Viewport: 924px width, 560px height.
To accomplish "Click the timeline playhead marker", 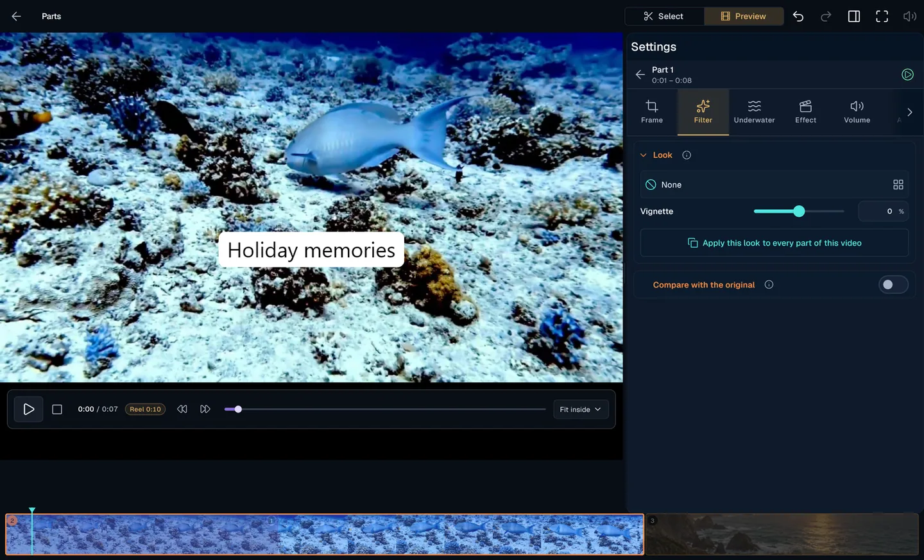I will (x=31, y=511).
